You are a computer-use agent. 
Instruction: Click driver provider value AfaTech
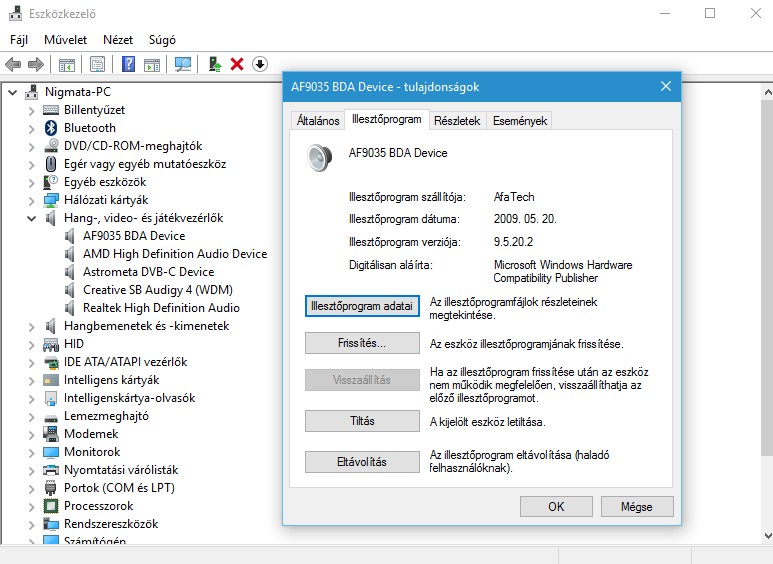tap(514, 197)
